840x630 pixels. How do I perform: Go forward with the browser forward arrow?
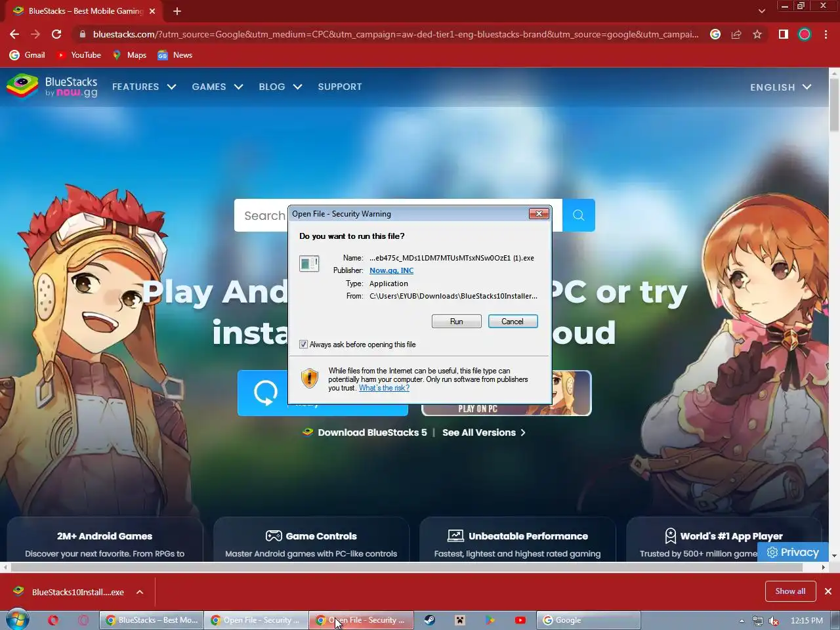[35, 34]
